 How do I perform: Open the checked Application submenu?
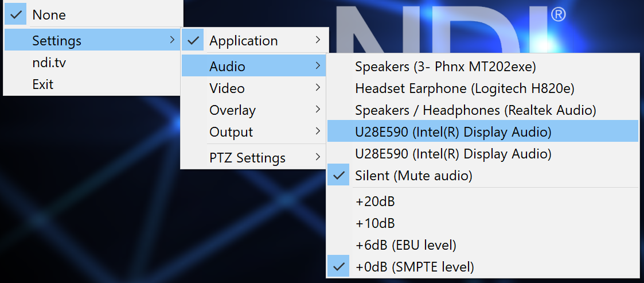pyautogui.click(x=255, y=41)
